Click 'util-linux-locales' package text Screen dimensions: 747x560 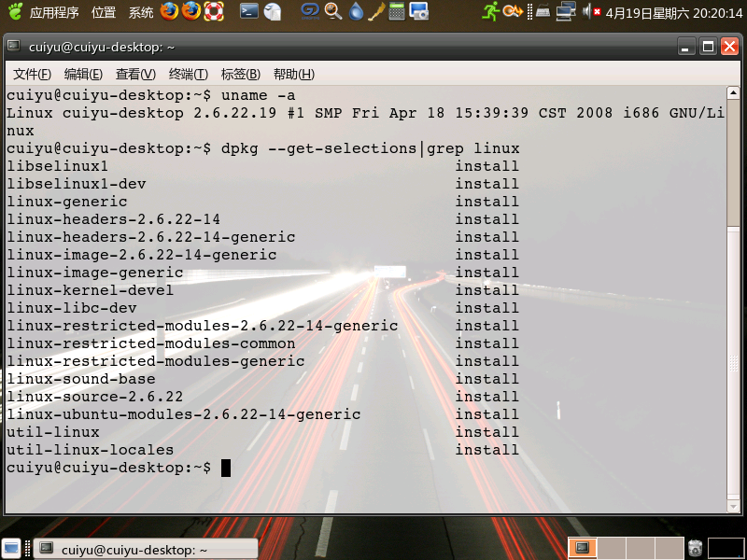click(90, 450)
